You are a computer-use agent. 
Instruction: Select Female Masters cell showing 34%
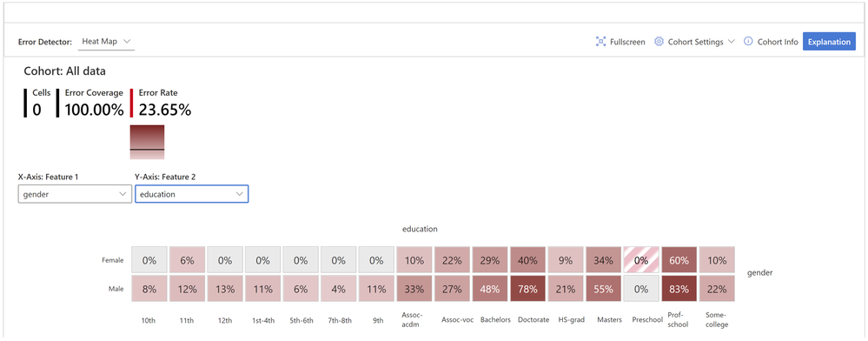603,260
